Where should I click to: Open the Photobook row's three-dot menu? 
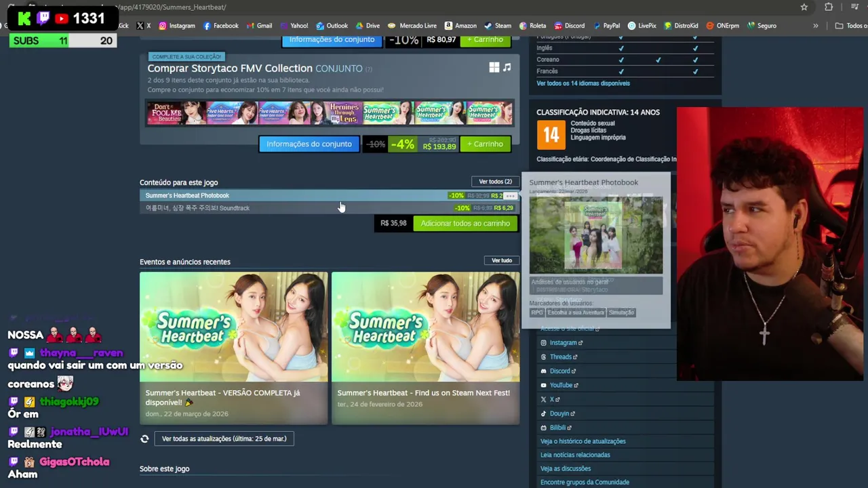pos(510,196)
